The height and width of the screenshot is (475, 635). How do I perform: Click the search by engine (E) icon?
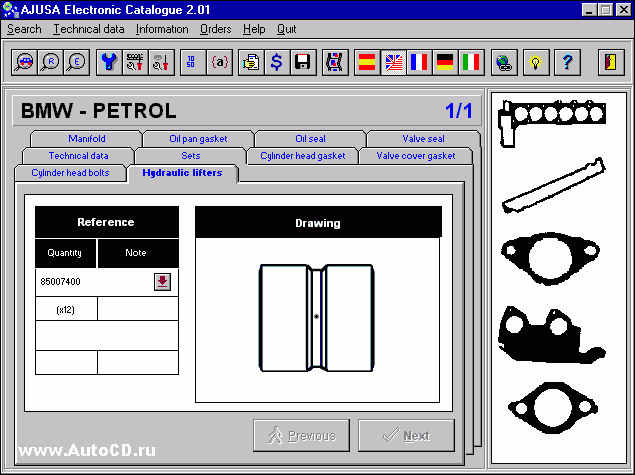point(76,62)
